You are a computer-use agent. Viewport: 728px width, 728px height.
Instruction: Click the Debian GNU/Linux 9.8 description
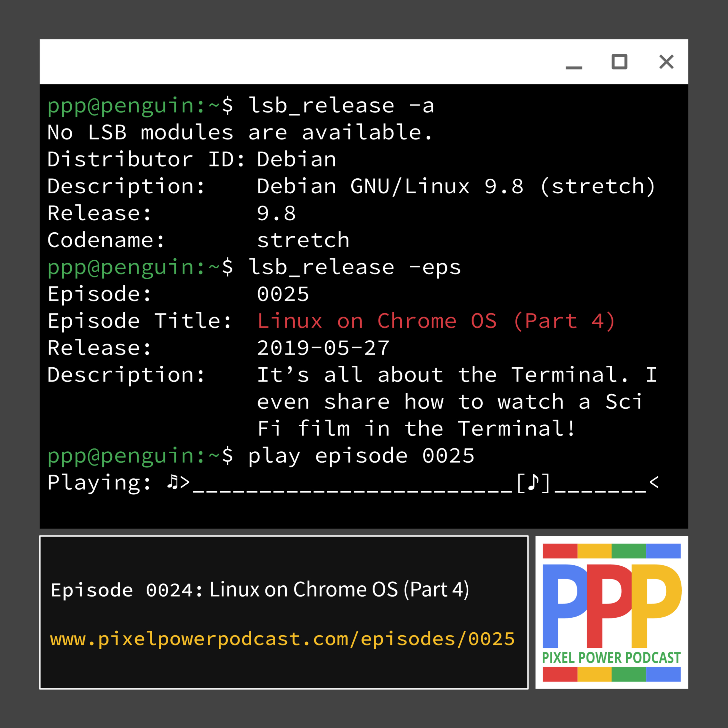pyautogui.click(x=456, y=187)
